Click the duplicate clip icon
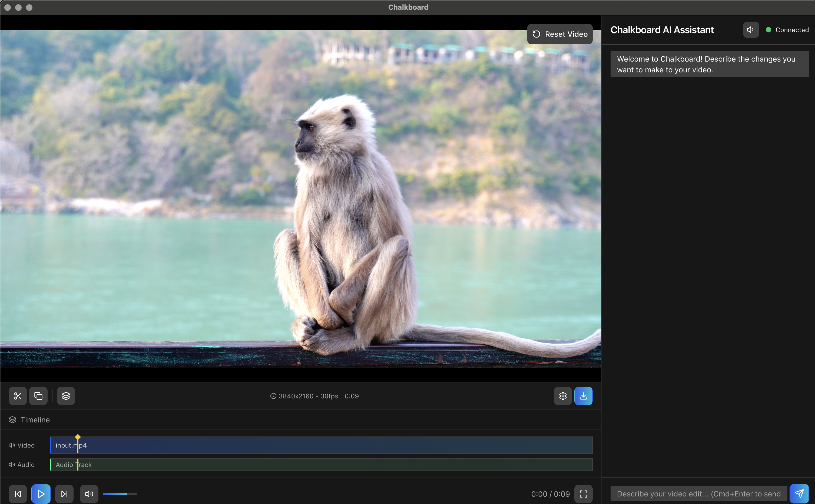The width and height of the screenshot is (815, 504). tap(38, 396)
